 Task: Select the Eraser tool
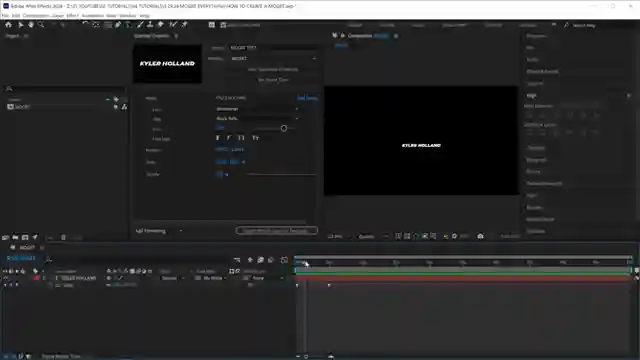click(161, 24)
